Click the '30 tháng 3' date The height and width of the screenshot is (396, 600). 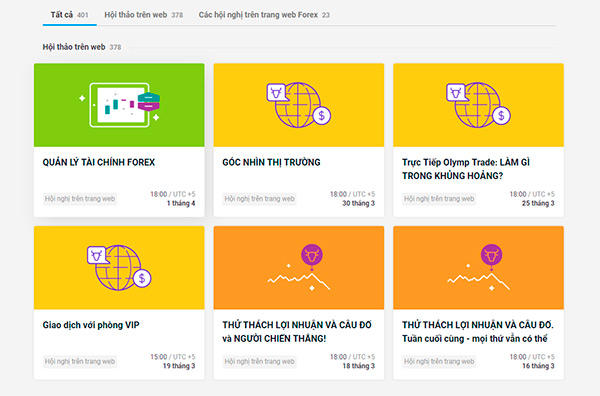359,203
